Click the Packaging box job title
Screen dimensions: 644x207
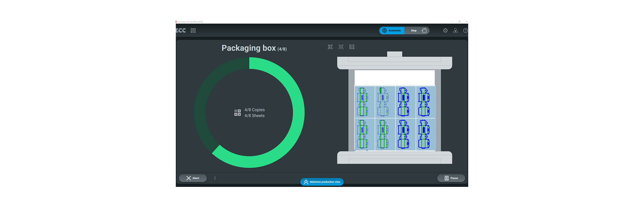click(249, 48)
